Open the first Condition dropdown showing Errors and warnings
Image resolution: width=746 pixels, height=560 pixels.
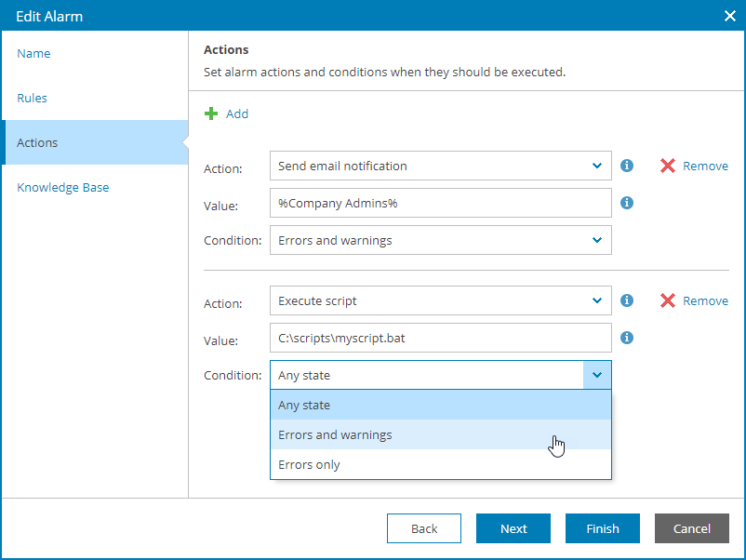pyautogui.click(x=596, y=240)
